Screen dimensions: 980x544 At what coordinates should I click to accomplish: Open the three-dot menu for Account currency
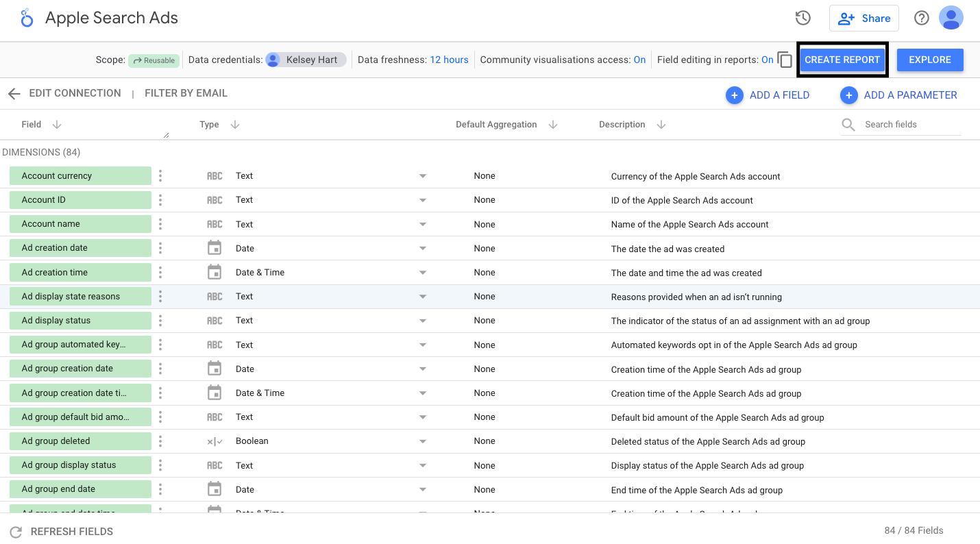click(160, 176)
